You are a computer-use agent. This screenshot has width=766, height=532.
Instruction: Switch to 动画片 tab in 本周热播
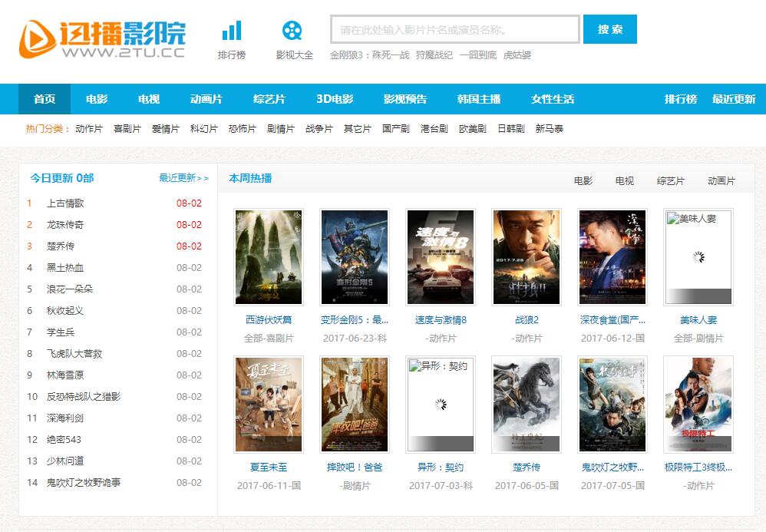point(721,181)
